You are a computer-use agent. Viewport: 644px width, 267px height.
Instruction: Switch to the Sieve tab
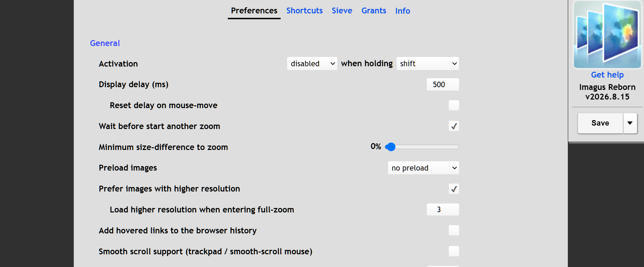[x=342, y=11]
